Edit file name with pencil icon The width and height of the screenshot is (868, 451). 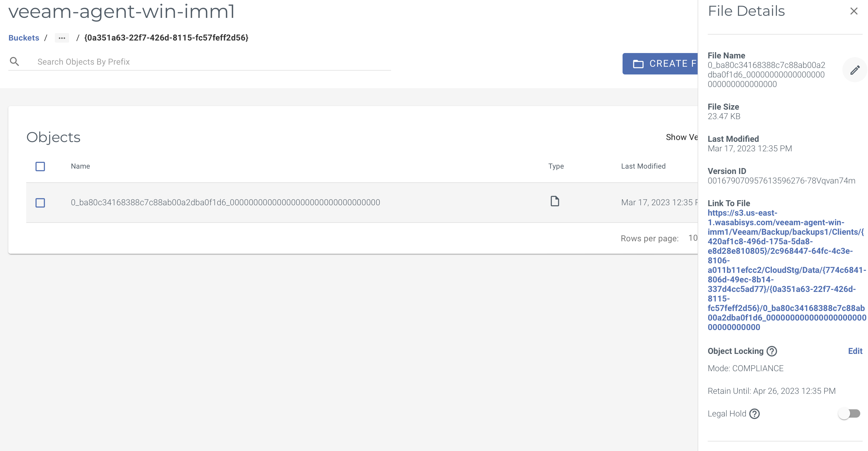point(855,70)
